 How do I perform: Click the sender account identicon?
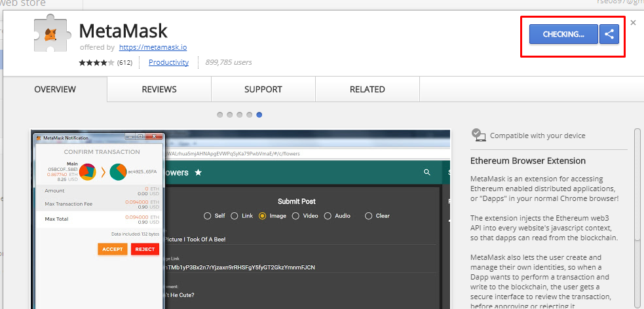88,172
